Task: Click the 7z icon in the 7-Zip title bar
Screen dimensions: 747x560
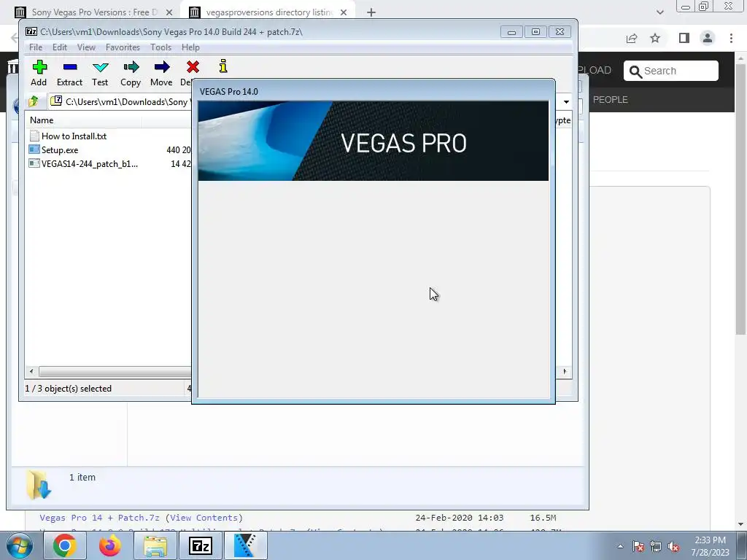Action: pos(31,32)
